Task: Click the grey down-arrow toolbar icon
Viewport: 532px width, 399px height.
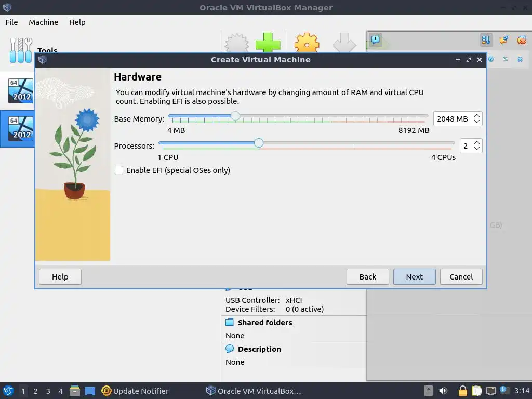Action: (x=344, y=43)
